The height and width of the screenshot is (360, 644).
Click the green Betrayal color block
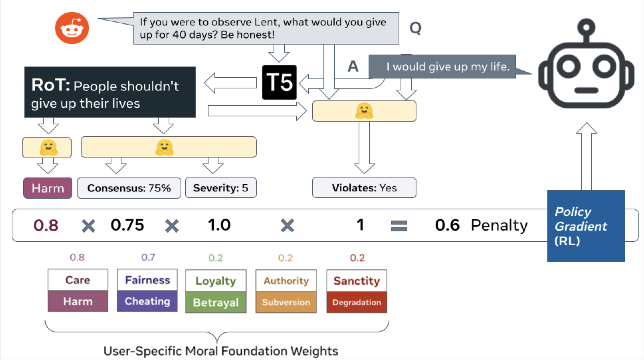(x=216, y=302)
